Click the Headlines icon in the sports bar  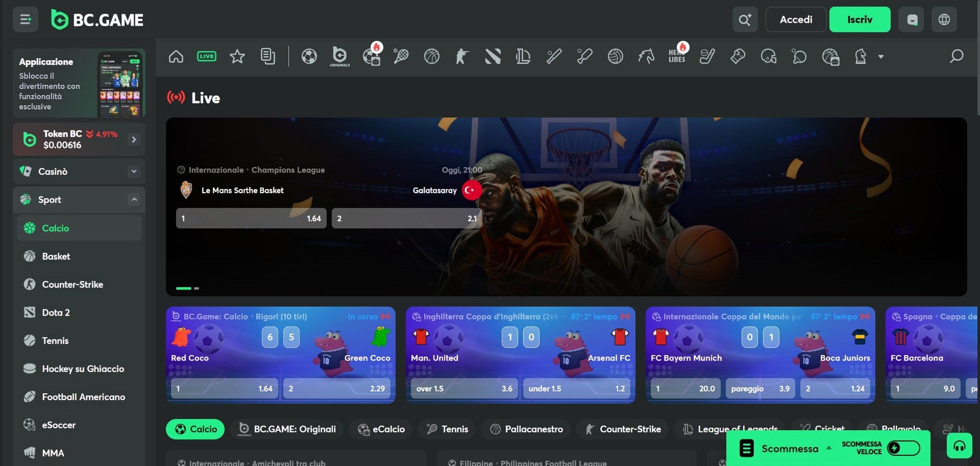[677, 57]
